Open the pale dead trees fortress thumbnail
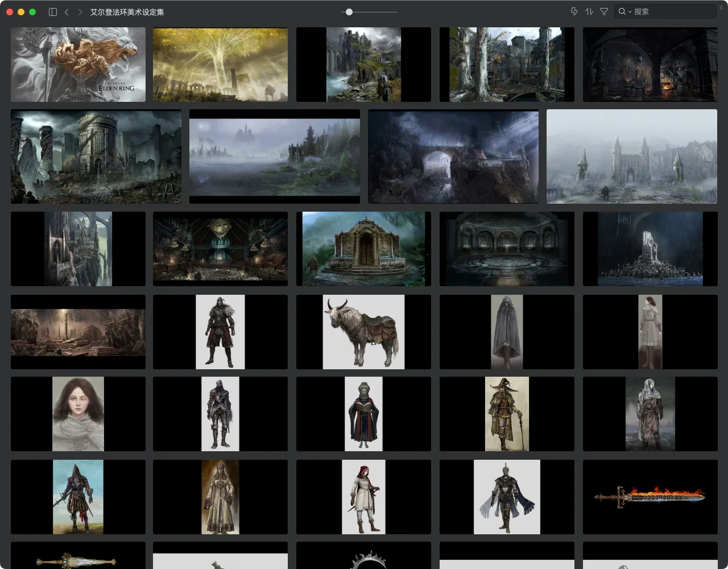 coord(507,65)
